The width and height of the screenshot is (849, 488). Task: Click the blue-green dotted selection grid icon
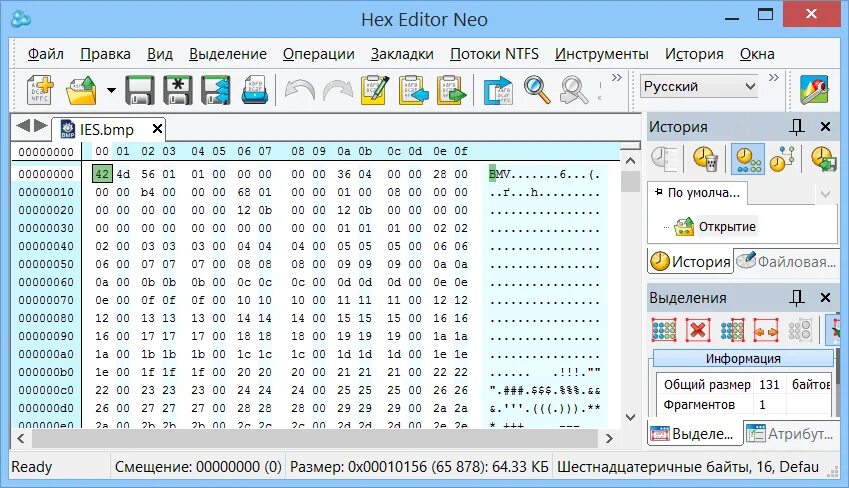(x=732, y=330)
